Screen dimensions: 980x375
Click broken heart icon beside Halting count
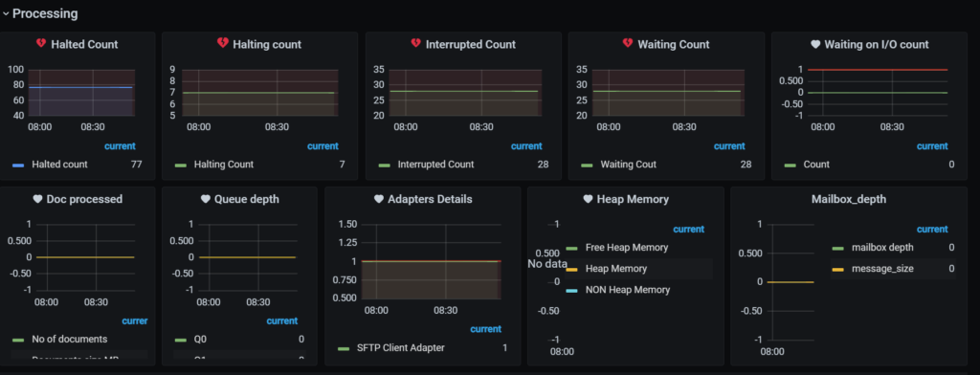[222, 43]
